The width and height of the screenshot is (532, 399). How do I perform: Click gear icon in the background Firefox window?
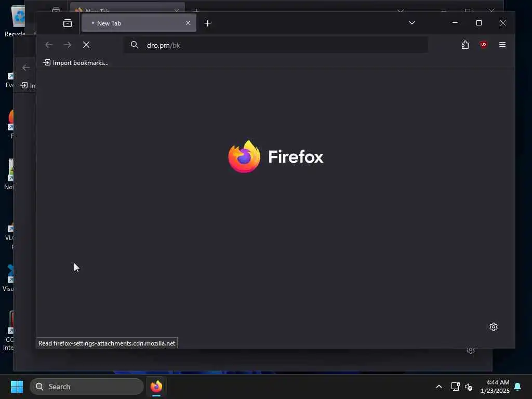coord(470,351)
